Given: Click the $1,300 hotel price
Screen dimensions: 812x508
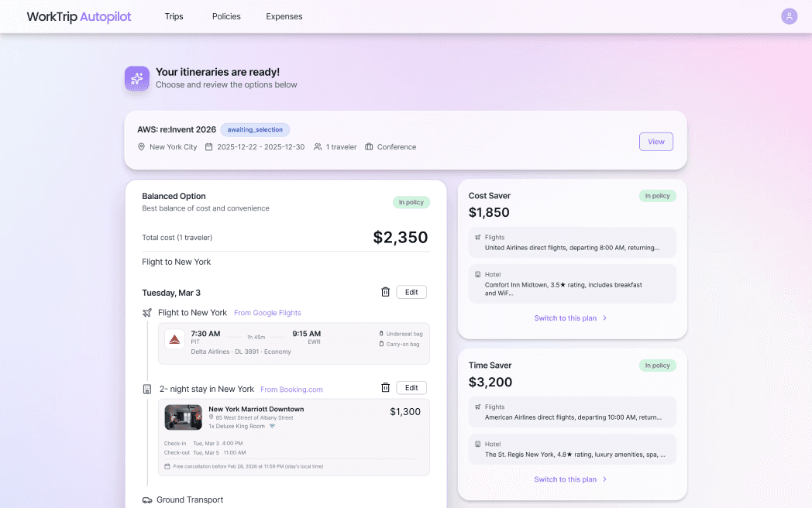Looking at the screenshot, I should (x=405, y=412).
